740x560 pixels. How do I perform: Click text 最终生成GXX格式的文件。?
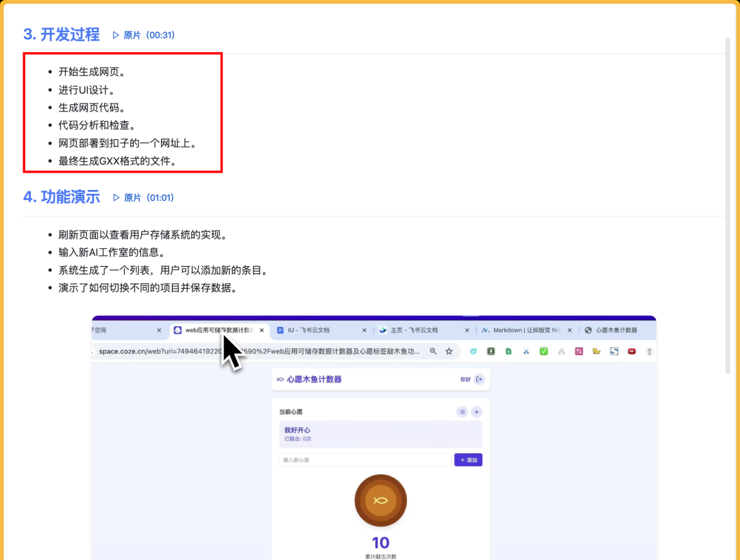pyautogui.click(x=118, y=161)
